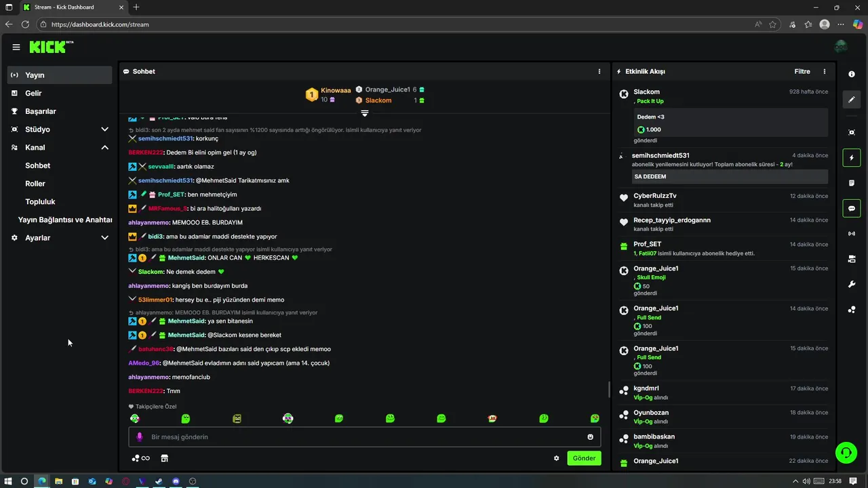Click username MRFamous_5 in chat

[167, 209]
